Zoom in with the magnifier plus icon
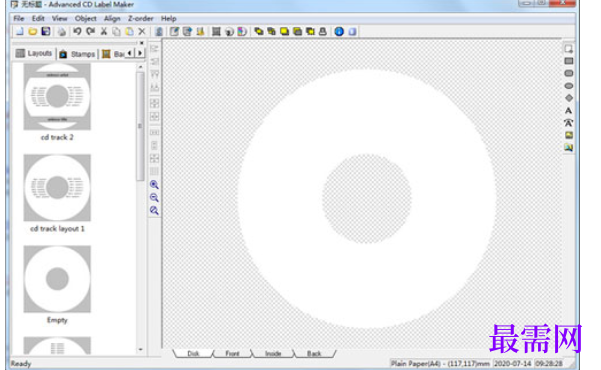Screen dimensions: 601x370 (154, 185)
